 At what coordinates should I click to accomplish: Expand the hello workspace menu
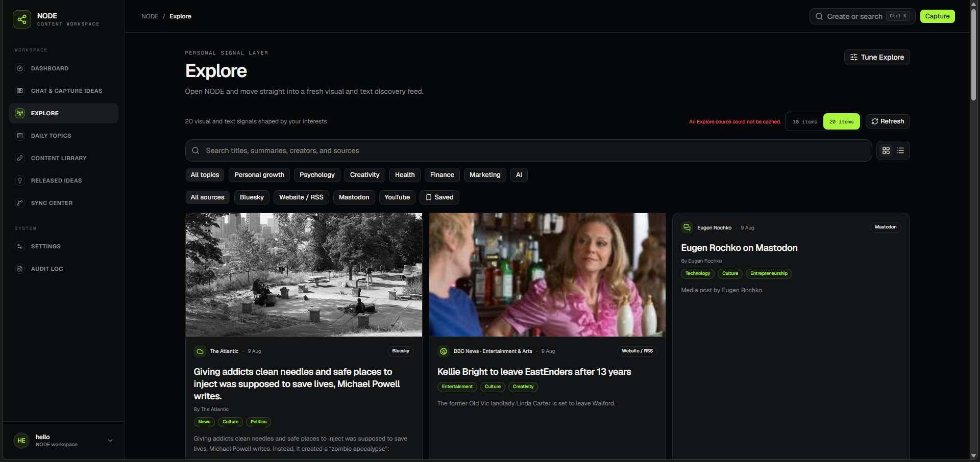[110, 441]
